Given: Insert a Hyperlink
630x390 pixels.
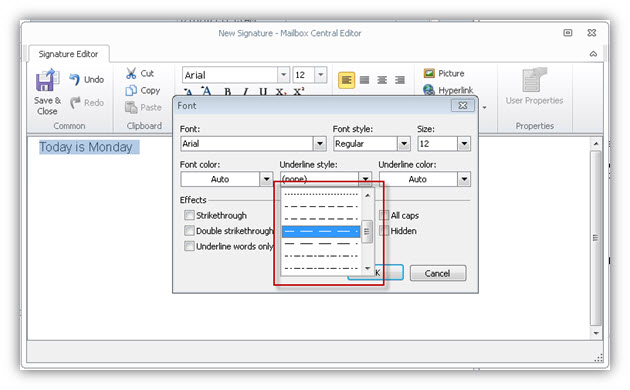Looking at the screenshot, I should coord(448,90).
